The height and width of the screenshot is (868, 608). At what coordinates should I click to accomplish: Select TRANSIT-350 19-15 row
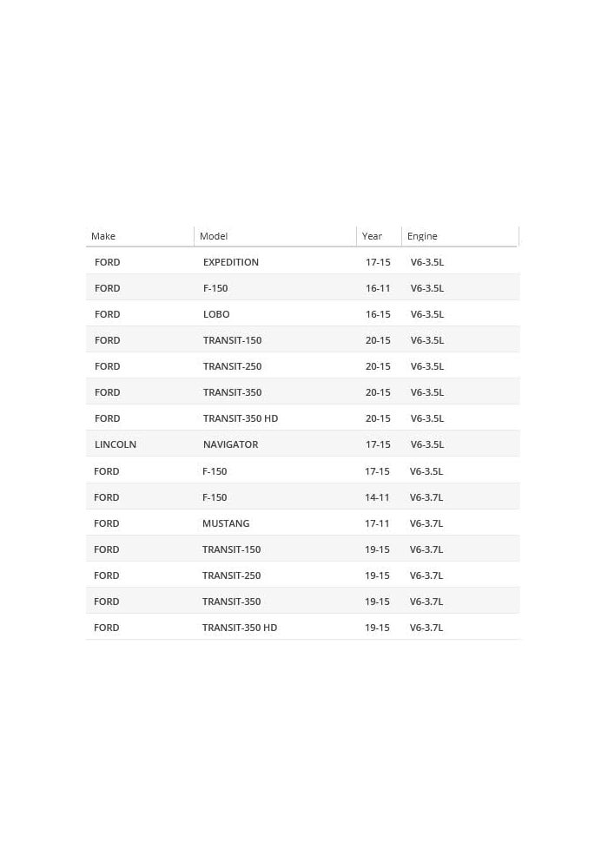(x=303, y=602)
